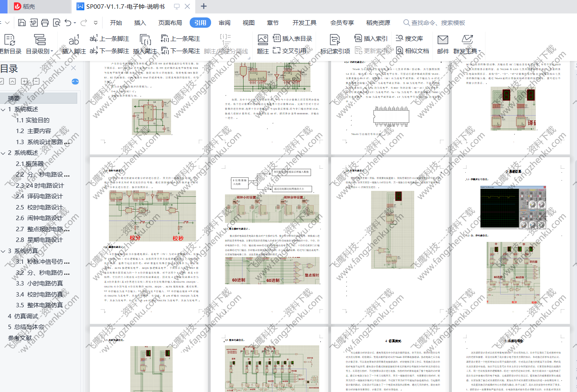Open the Undo history dropdown arrow
The width and height of the screenshot is (577, 392).
pos(75,23)
